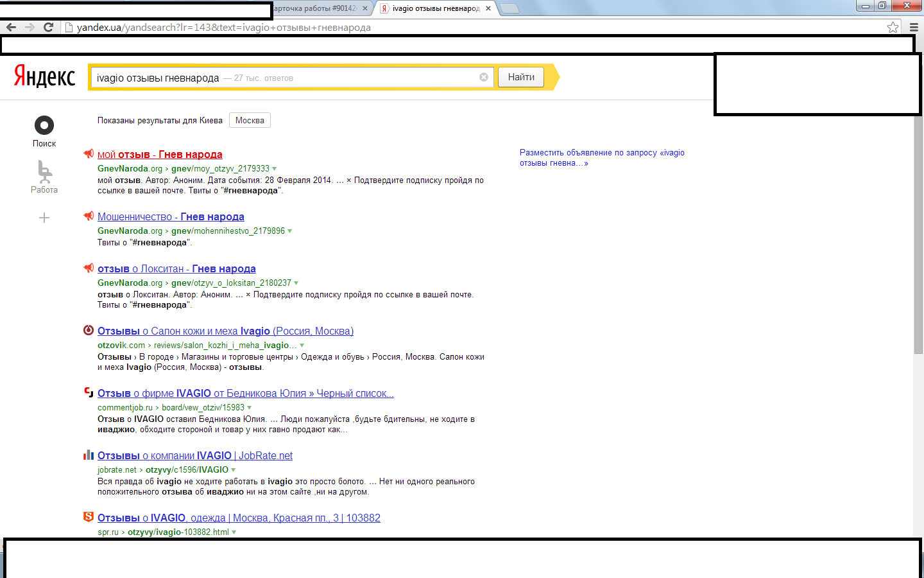The width and height of the screenshot is (924, 578).
Task: Open the мой отзыв - Гнев народа result
Action: click(160, 154)
